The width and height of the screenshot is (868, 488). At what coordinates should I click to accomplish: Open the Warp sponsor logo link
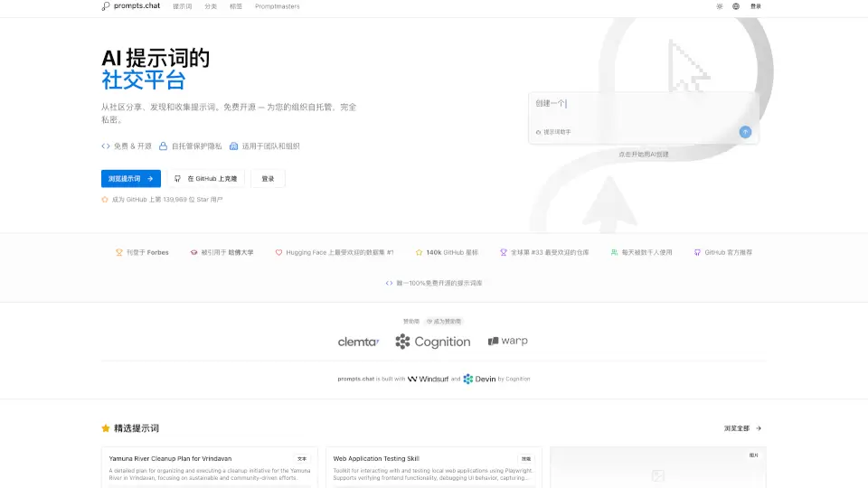coord(507,342)
